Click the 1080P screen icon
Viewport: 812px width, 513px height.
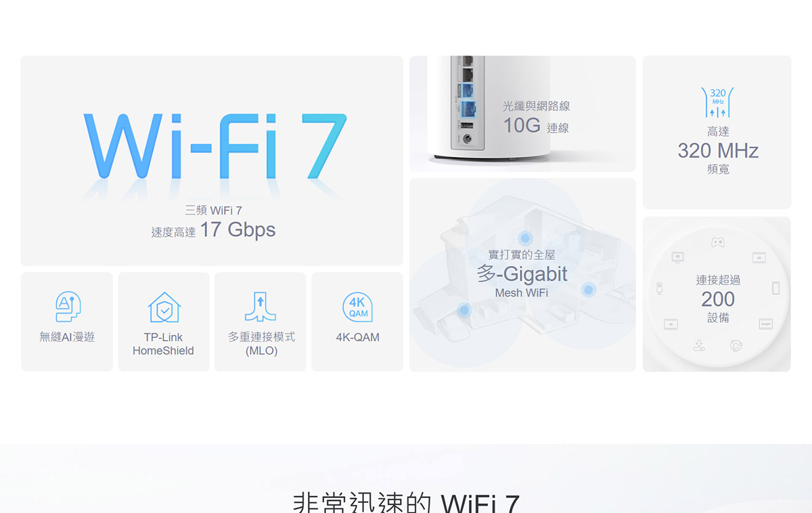click(765, 325)
